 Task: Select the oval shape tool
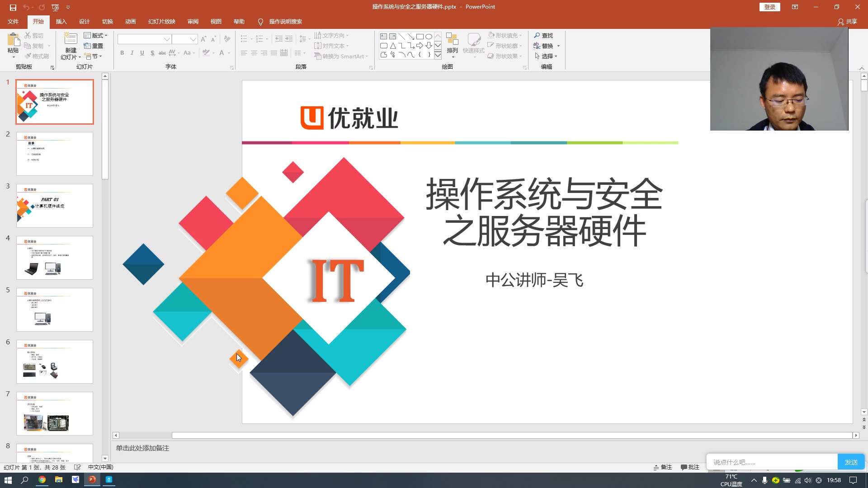pyautogui.click(x=429, y=36)
